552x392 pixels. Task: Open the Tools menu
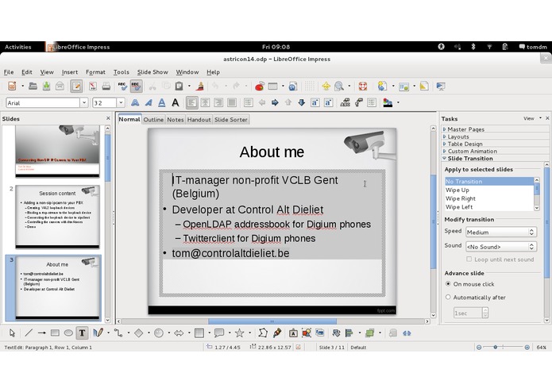(121, 71)
